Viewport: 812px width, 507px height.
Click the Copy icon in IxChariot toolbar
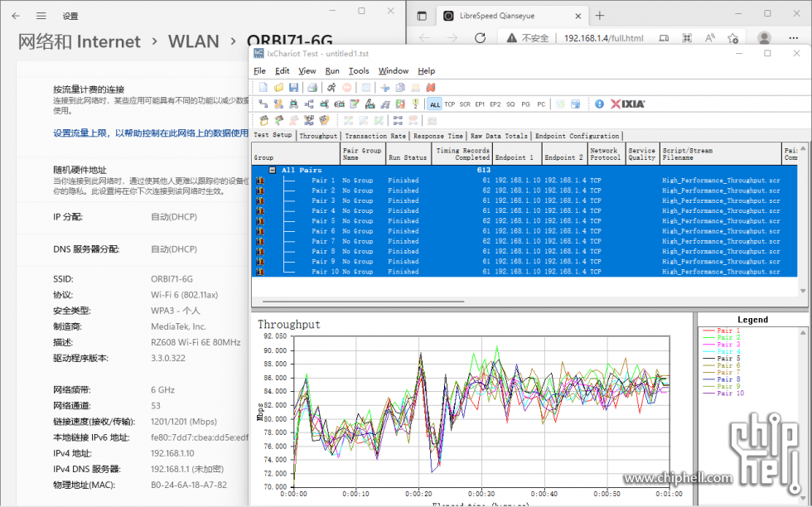pyautogui.click(x=400, y=88)
